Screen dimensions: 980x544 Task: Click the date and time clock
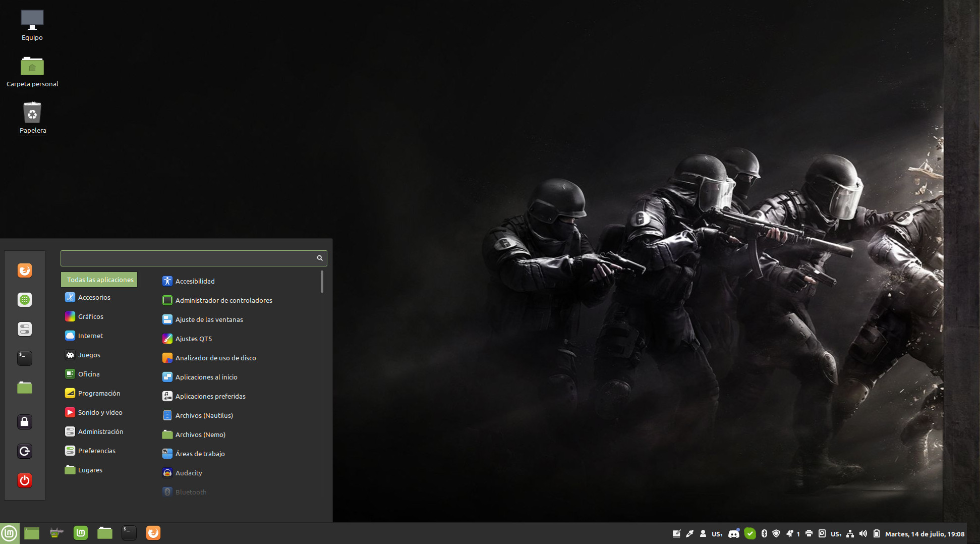click(925, 534)
